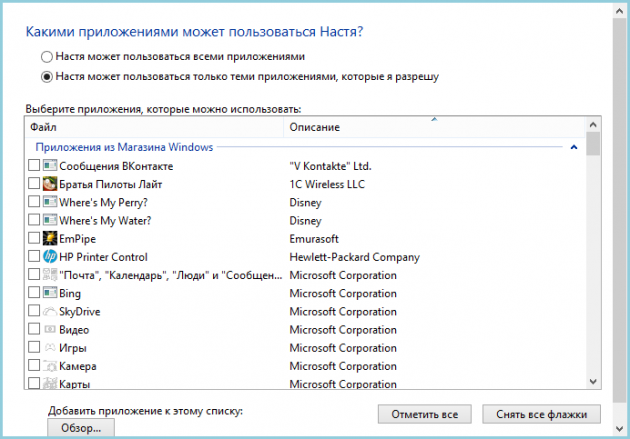Viewport: 630px width, 439px height.
Task: Sort by the Файл column header
Action: coord(154,127)
